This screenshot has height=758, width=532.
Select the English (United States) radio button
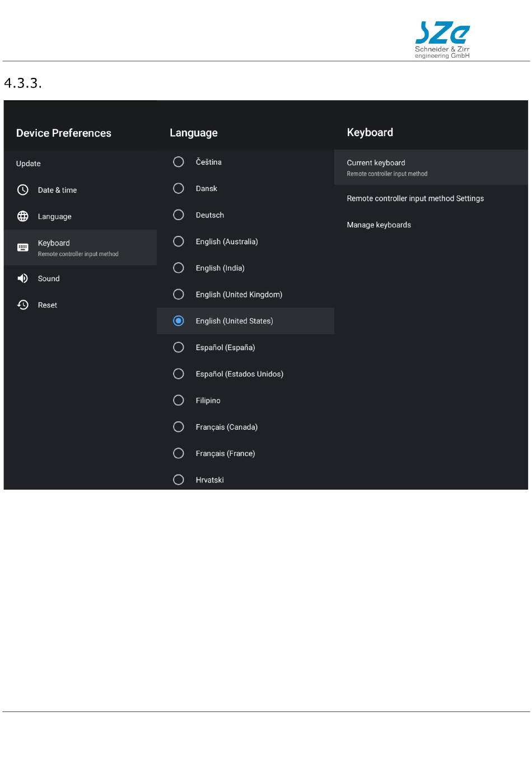point(179,321)
